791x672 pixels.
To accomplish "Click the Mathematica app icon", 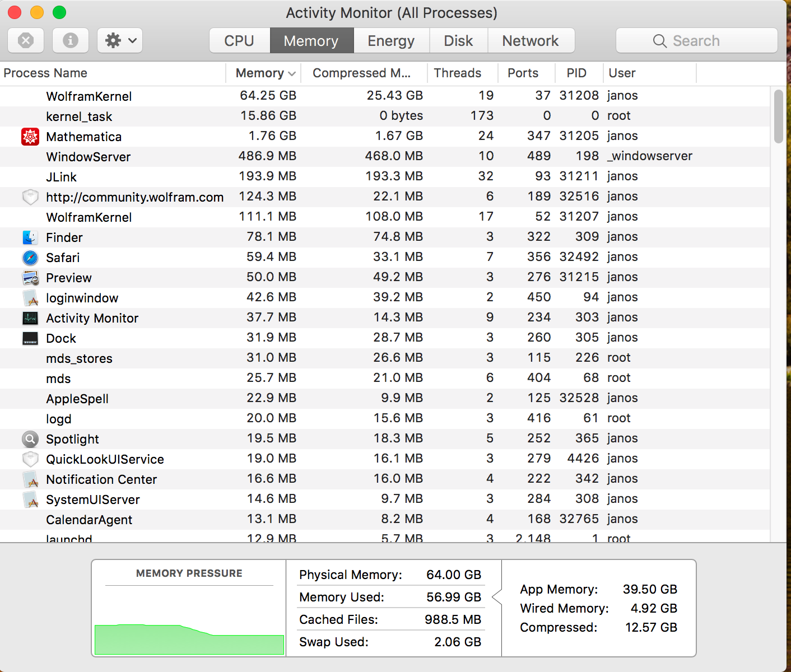I will pos(30,137).
